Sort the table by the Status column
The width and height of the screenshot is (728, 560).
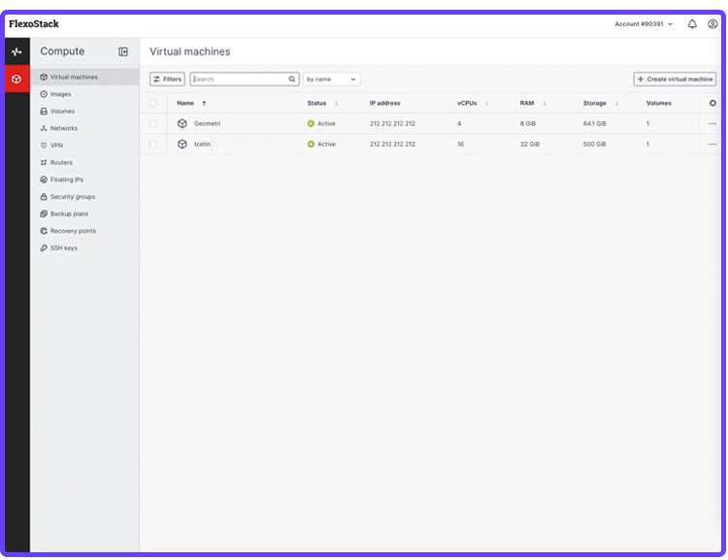(321, 103)
